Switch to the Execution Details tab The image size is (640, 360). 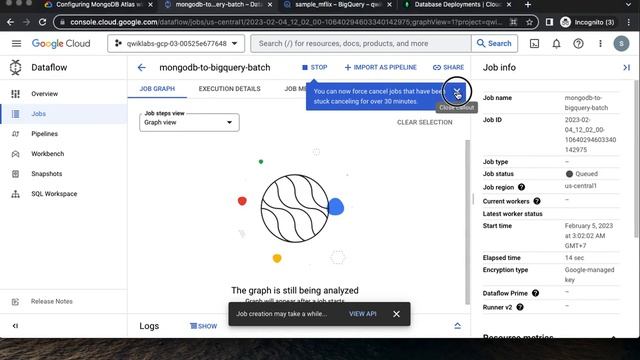[x=229, y=89]
